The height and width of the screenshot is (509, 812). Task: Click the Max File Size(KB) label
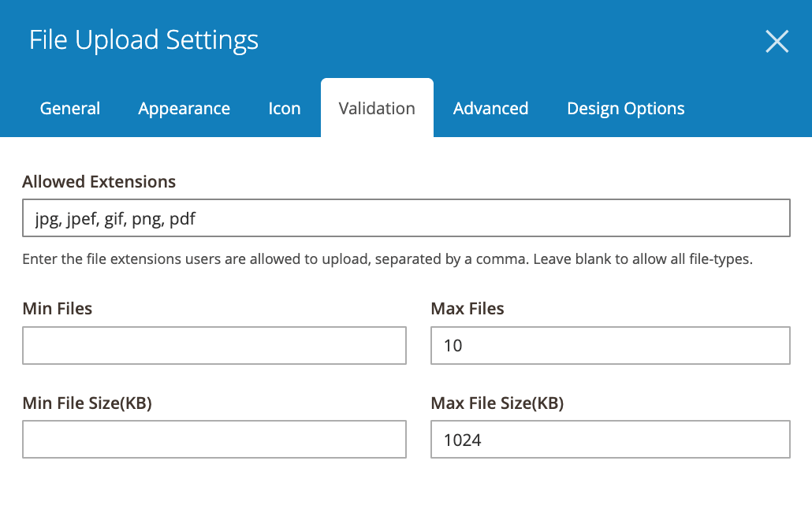coord(496,403)
